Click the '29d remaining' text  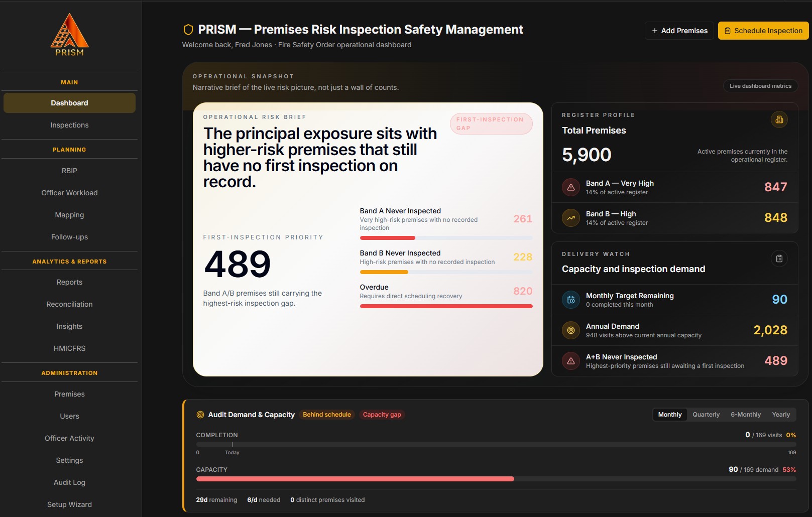pos(216,500)
